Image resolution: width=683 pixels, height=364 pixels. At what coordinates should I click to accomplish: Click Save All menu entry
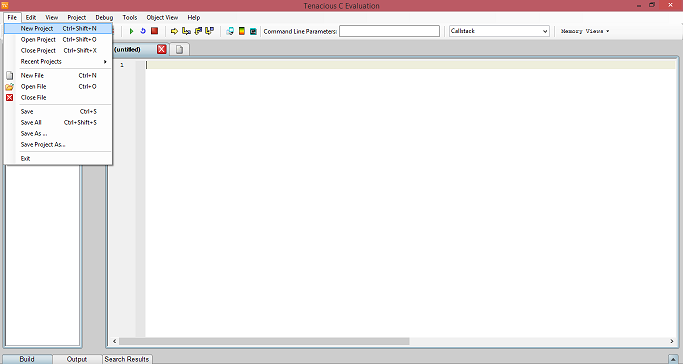(58, 122)
